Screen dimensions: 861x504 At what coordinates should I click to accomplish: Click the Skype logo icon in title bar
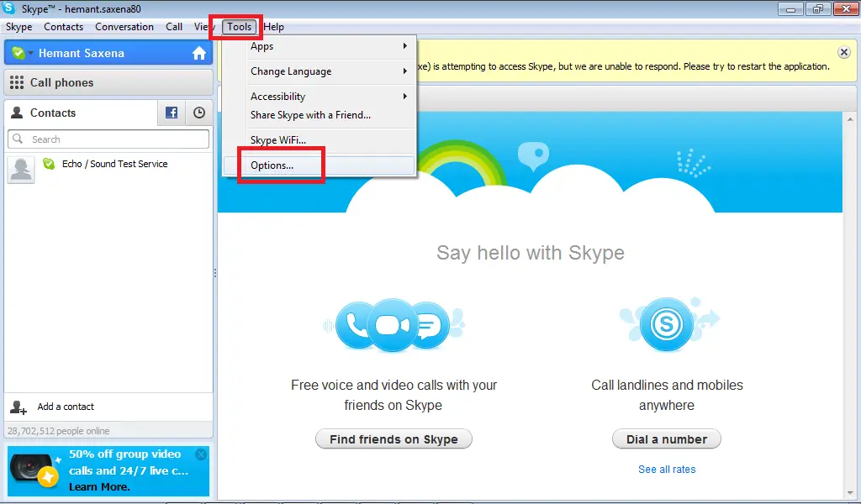click(x=8, y=8)
